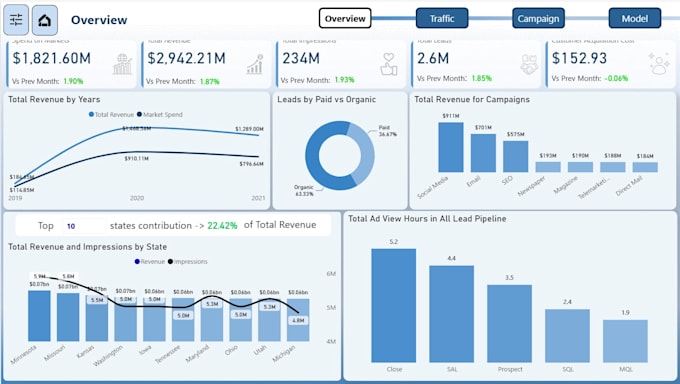Click the $796.64M data label
The height and width of the screenshot is (384, 680).
pyautogui.click(x=252, y=164)
